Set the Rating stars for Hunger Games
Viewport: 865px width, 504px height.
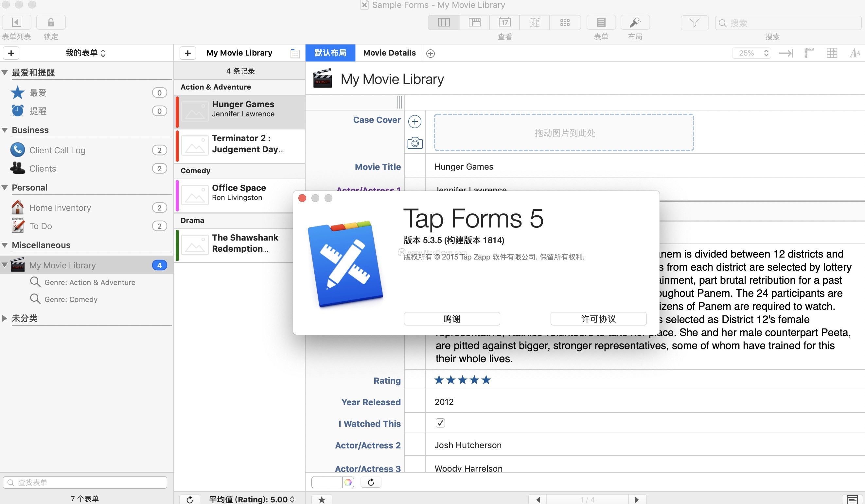click(462, 380)
